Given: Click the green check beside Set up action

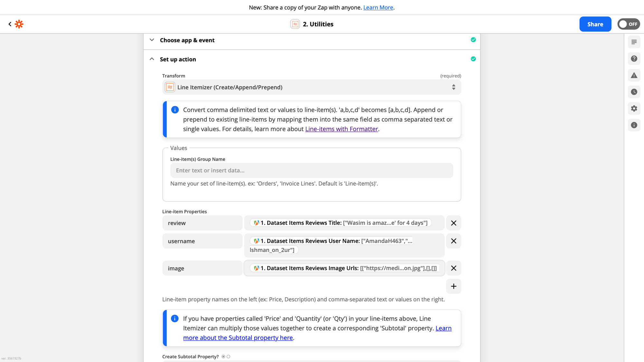Looking at the screenshot, I should point(473,59).
